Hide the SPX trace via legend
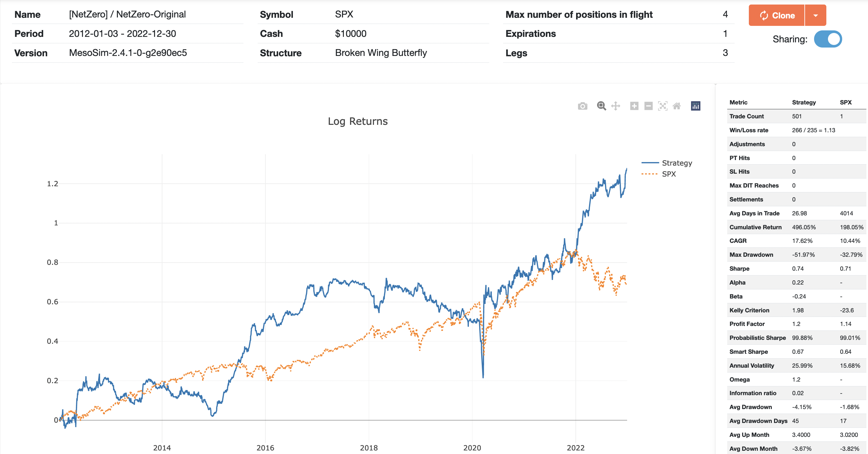 click(x=668, y=174)
